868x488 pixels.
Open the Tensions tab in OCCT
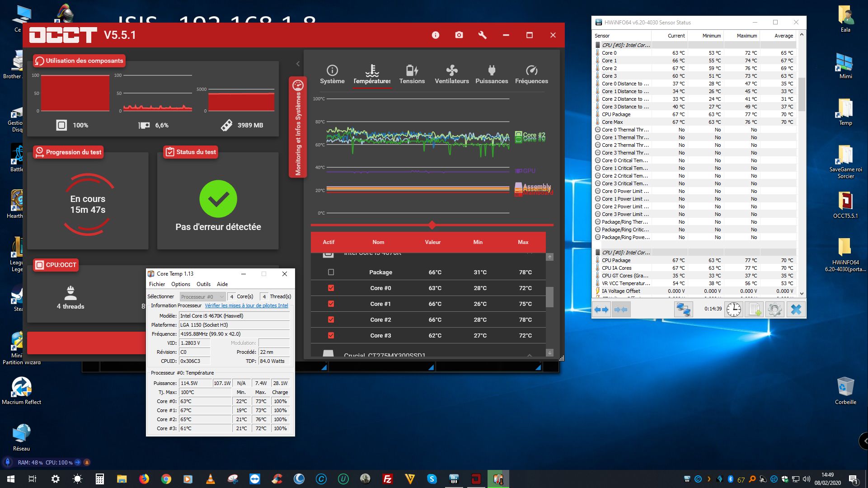click(x=412, y=75)
